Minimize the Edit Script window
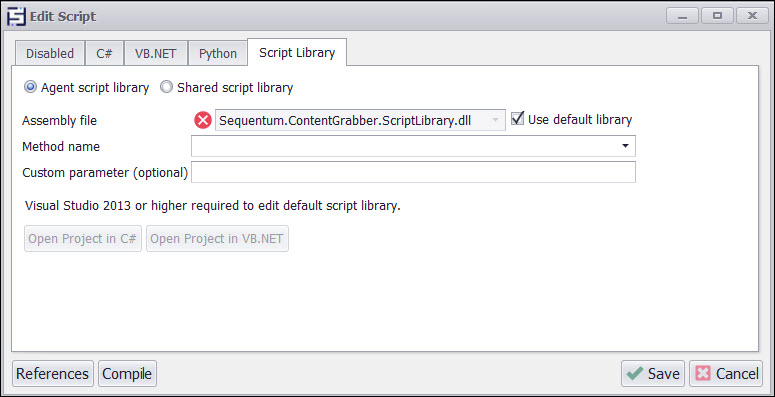 683,16
